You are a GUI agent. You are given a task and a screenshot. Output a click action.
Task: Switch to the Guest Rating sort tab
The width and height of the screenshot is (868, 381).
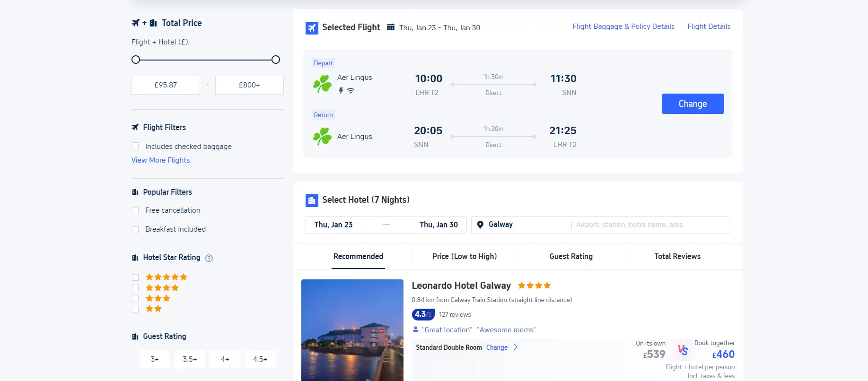pyautogui.click(x=570, y=256)
